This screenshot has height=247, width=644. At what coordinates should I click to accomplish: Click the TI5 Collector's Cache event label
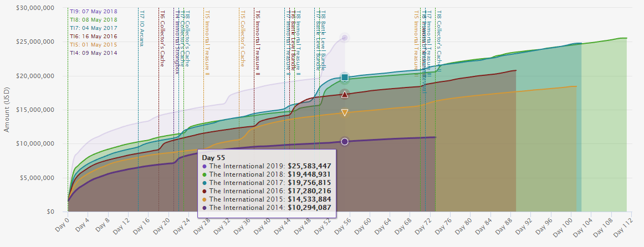point(242,39)
